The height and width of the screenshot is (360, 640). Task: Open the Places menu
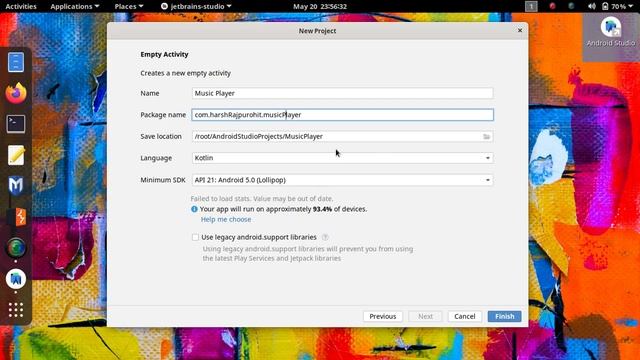pos(129,6)
